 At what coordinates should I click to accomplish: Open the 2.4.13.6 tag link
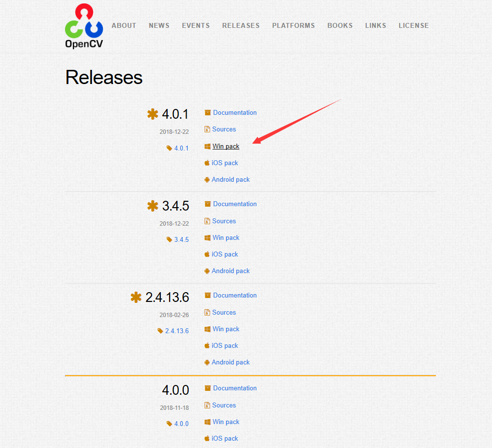tap(177, 331)
